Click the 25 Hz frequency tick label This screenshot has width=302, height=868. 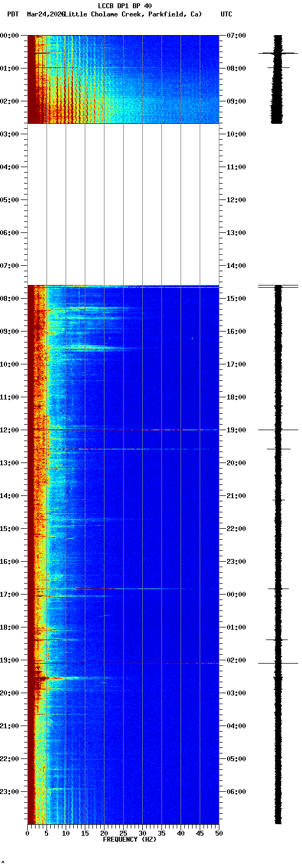click(x=123, y=833)
